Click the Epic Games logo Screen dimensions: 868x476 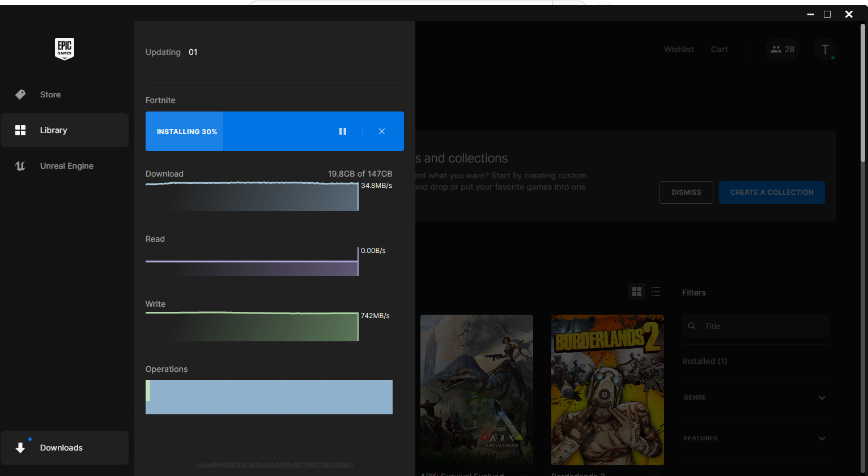[65, 49]
